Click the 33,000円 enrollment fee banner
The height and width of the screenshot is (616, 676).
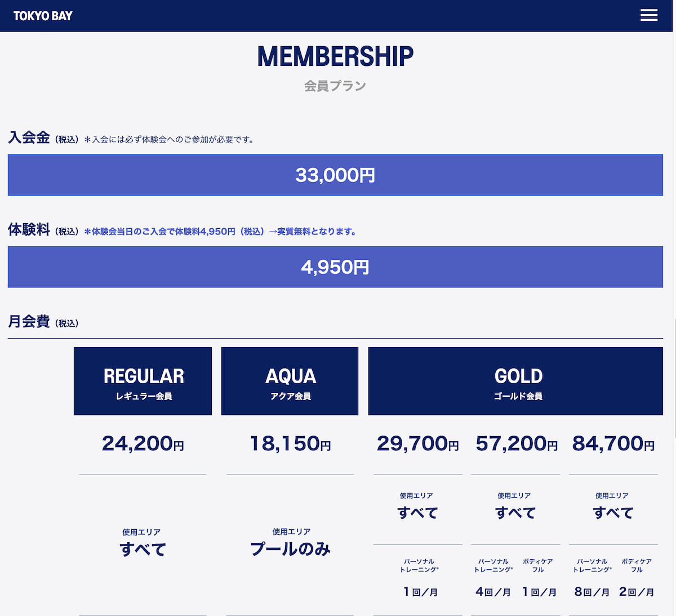[335, 175]
